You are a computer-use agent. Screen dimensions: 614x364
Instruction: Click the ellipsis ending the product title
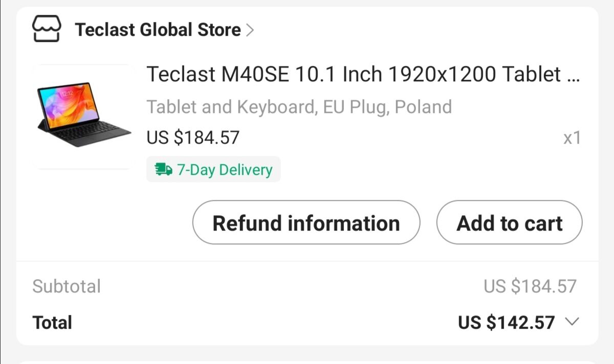(x=574, y=75)
